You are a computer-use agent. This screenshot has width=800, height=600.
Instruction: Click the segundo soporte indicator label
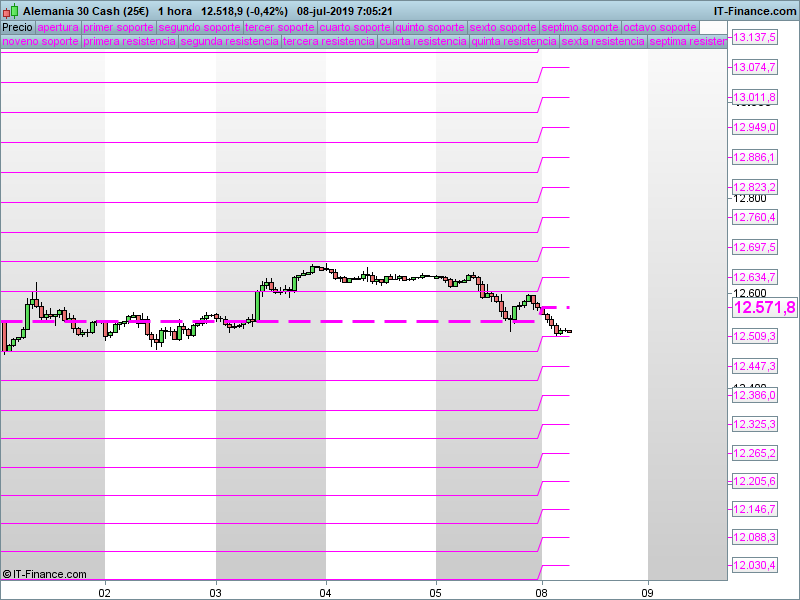click(x=199, y=27)
